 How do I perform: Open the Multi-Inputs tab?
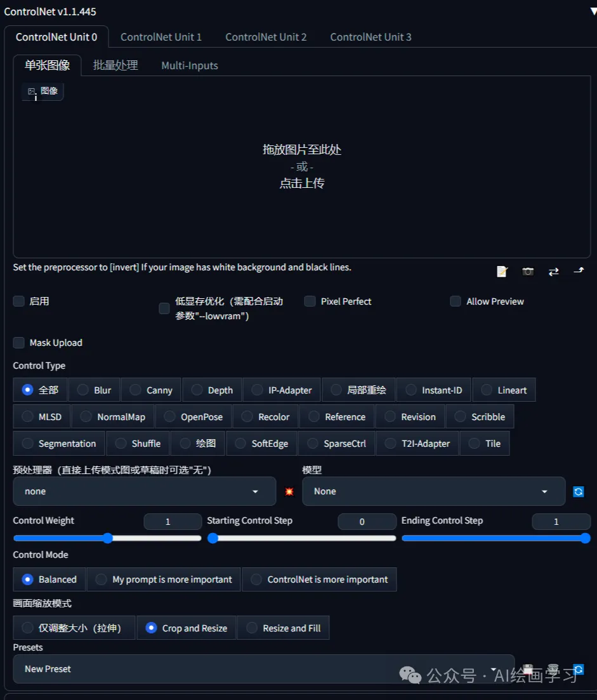189,65
